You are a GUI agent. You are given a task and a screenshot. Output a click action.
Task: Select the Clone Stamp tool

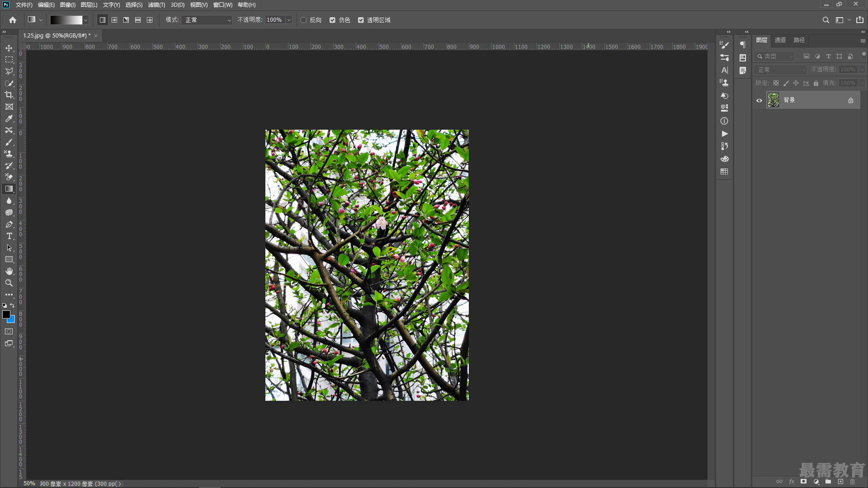tap(9, 154)
